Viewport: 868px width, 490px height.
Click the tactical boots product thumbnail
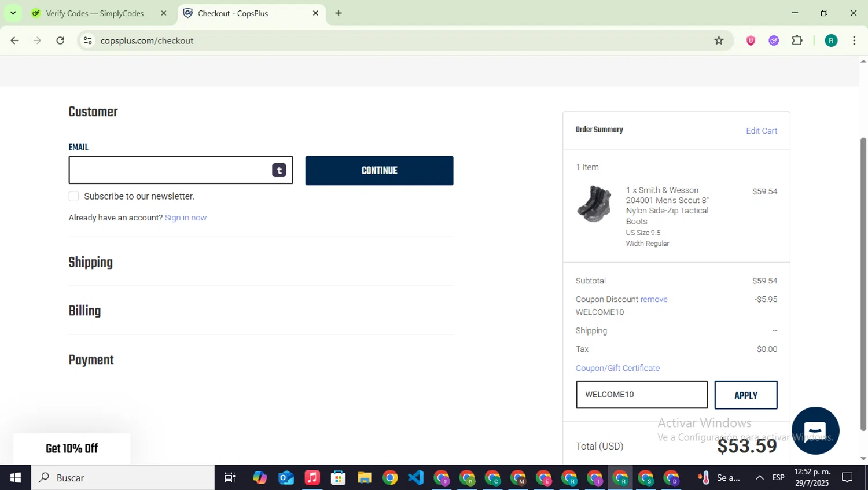(x=594, y=204)
